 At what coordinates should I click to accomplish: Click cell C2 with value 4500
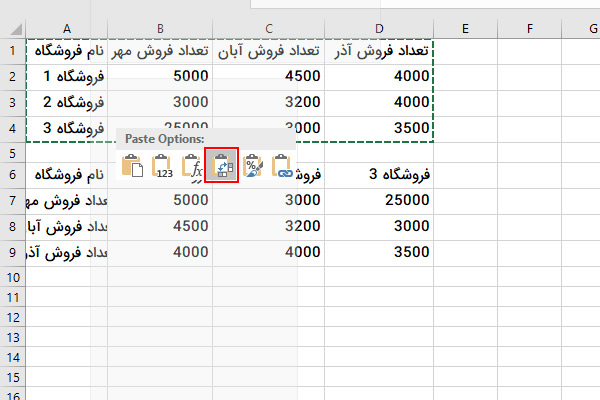(x=269, y=77)
